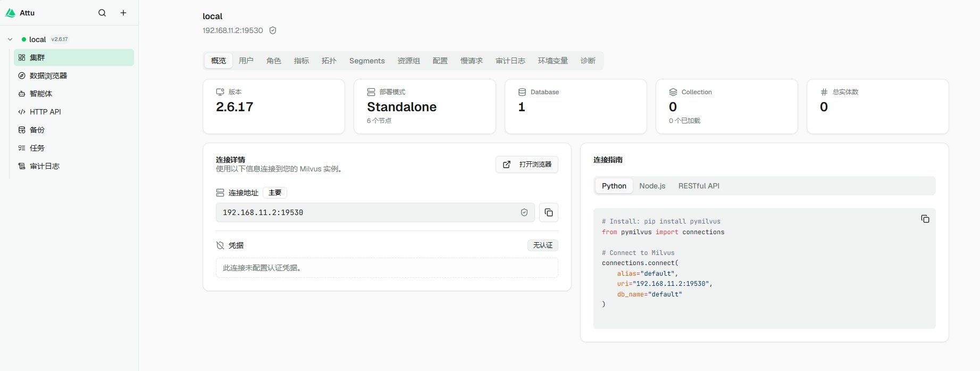Click the connections.connect( code line
This screenshot has height=371, width=980.
click(x=640, y=263)
